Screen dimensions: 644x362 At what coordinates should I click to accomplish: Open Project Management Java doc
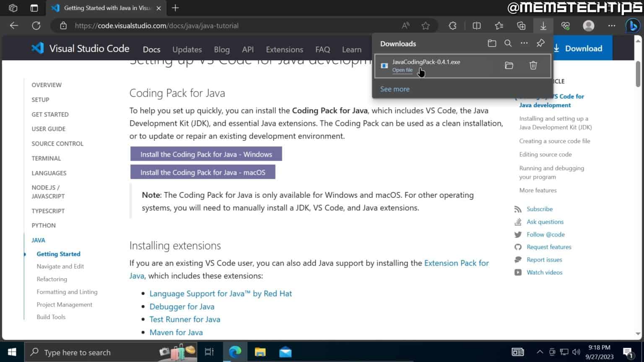tap(64, 305)
